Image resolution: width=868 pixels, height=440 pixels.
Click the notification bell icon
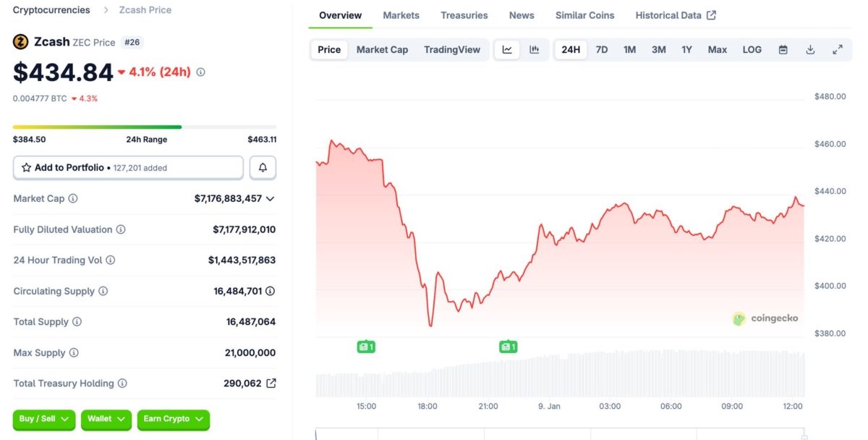[x=263, y=167]
